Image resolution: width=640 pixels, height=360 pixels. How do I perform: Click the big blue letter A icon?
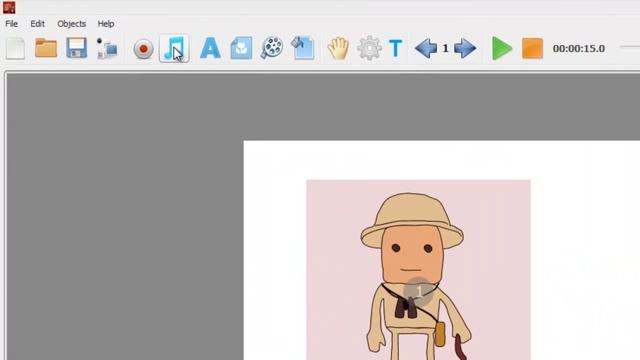coord(210,48)
